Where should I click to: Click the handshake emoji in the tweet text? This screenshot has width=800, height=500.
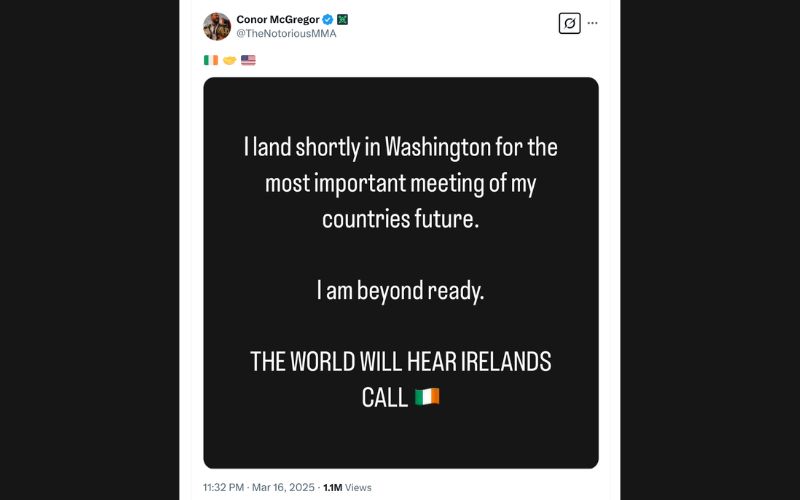(229, 60)
